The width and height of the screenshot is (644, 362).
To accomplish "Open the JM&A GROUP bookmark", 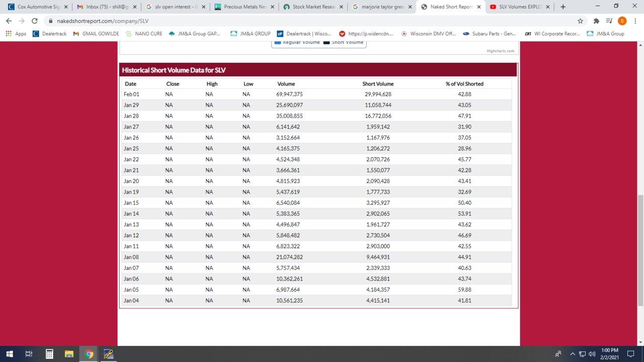I will tap(250, 34).
